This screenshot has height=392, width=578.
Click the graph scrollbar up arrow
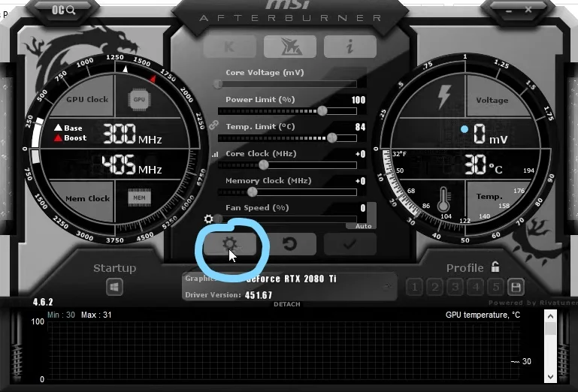pyautogui.click(x=550, y=316)
